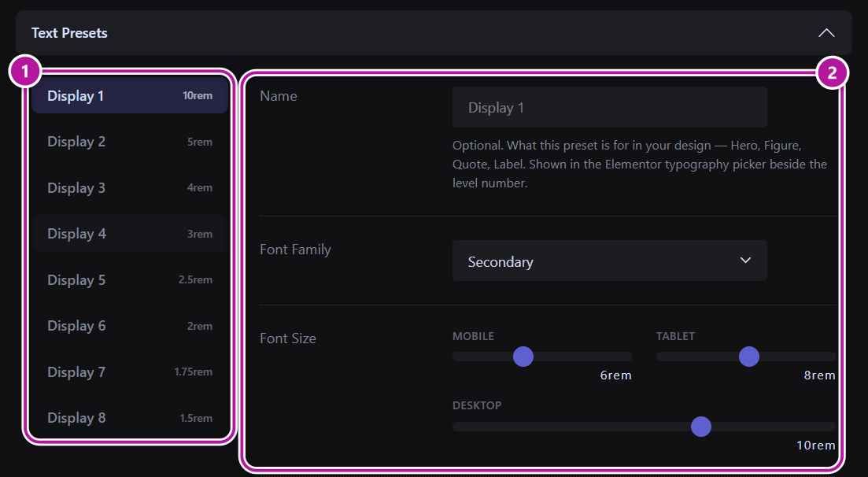868x477 pixels.
Task: Click the Font Size label
Action: pyautogui.click(x=288, y=338)
